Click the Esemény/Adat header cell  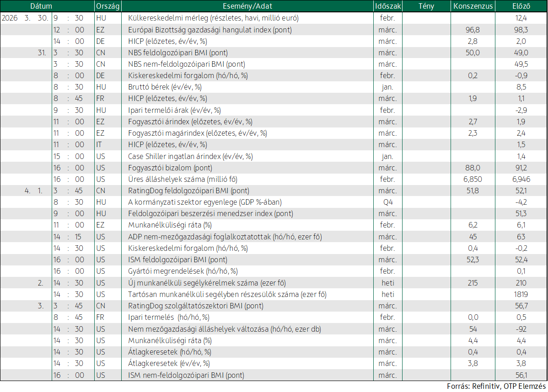click(247, 6)
